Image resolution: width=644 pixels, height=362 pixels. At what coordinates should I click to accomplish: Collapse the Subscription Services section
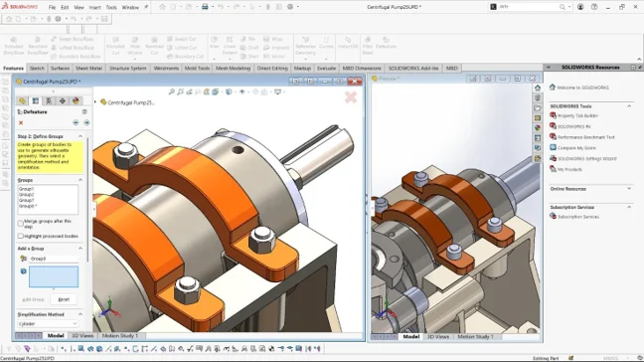pos(629,207)
